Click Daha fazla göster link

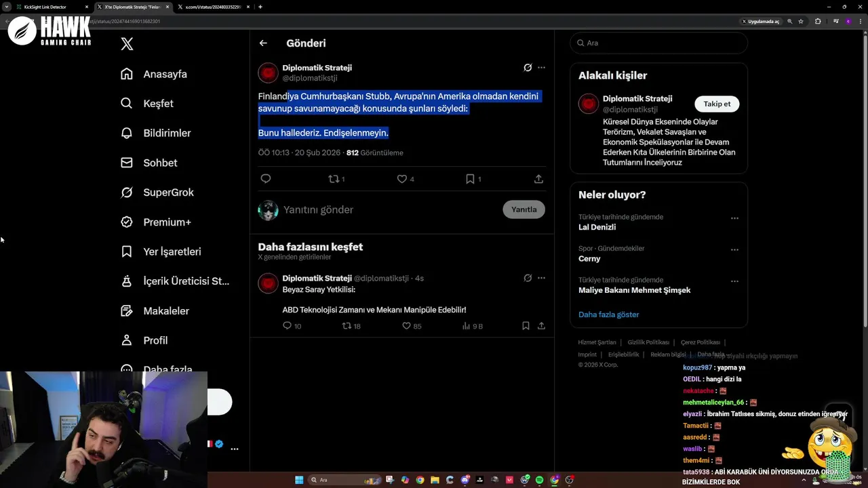pyautogui.click(x=608, y=314)
